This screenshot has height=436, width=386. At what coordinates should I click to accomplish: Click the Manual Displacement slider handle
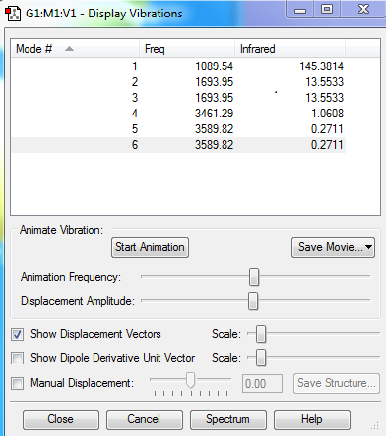point(190,380)
